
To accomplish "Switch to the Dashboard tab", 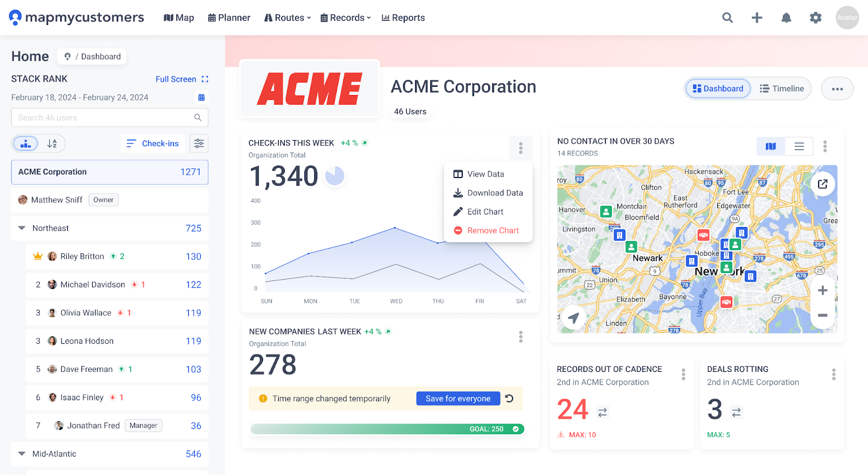I will [x=718, y=88].
